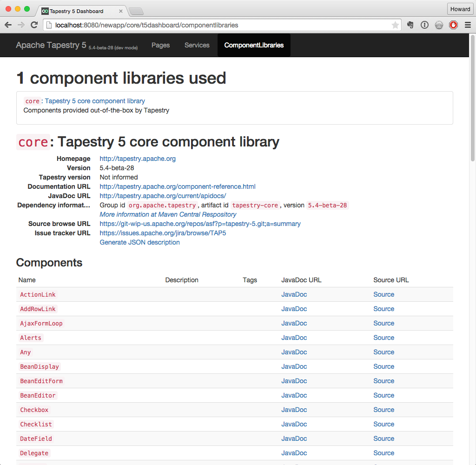Bookmark this page with the star
476x465 pixels.
click(395, 25)
